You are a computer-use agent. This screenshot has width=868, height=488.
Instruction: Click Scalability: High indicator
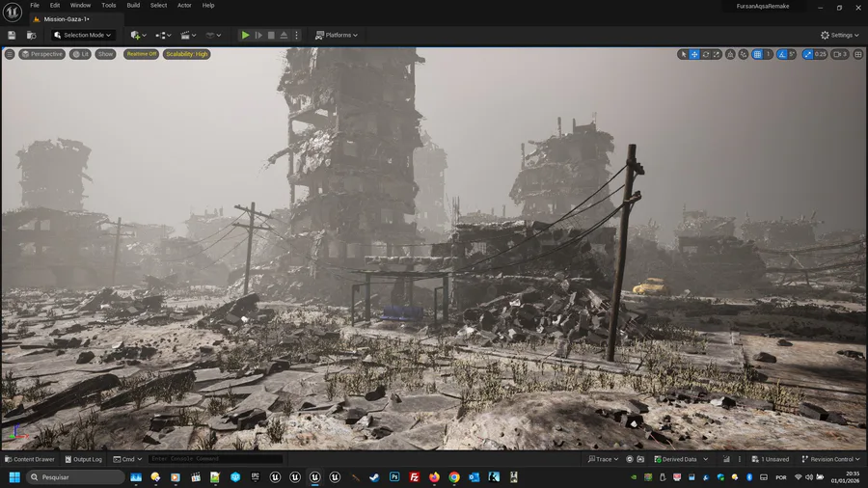coord(186,54)
